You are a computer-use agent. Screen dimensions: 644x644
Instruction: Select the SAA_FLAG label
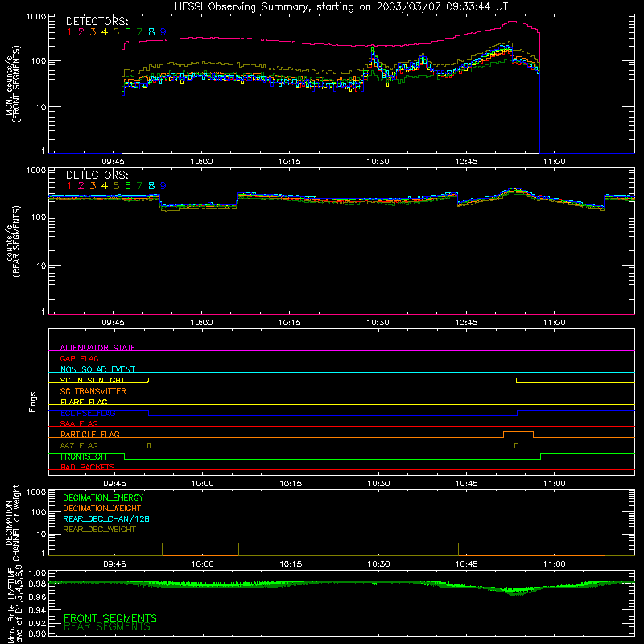click(79, 423)
